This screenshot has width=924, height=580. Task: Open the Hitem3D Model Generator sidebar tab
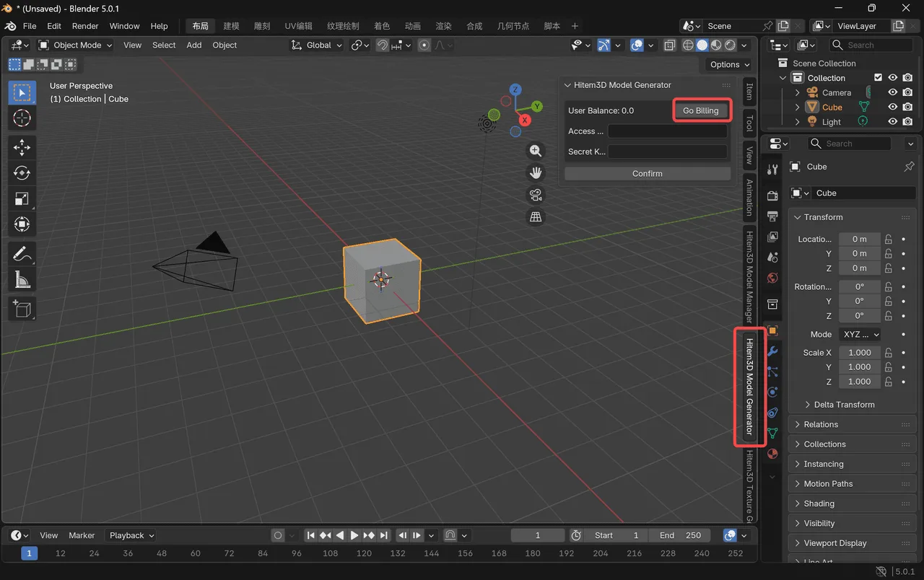pos(750,387)
